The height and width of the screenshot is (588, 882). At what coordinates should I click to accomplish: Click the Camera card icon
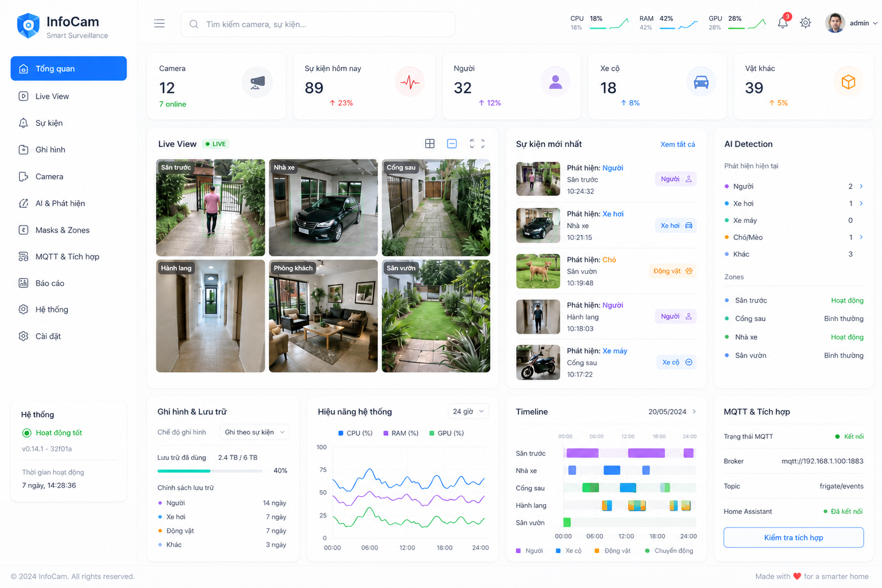(x=257, y=82)
